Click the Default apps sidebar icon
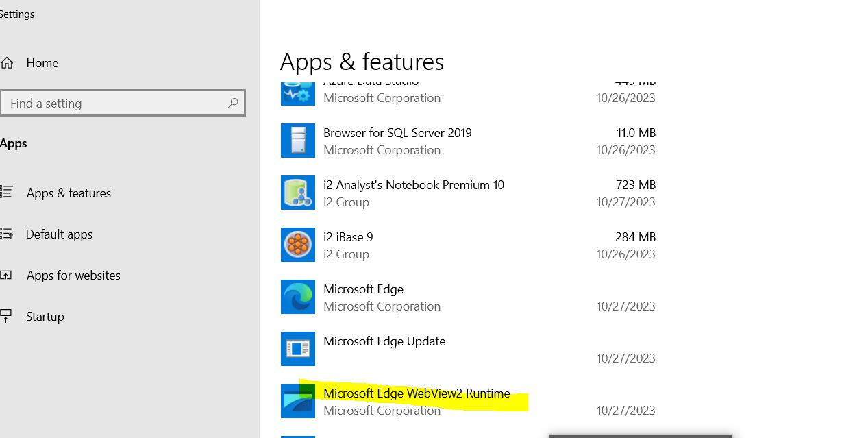 8,234
